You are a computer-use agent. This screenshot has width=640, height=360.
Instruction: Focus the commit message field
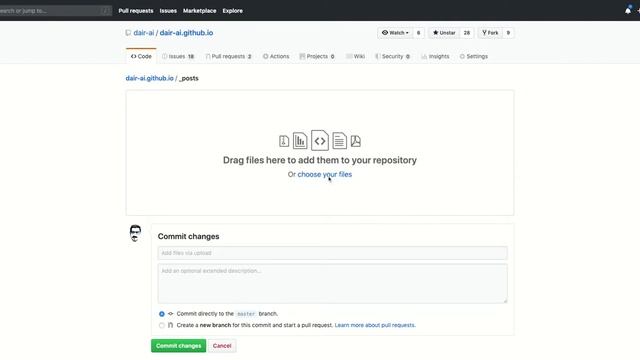(x=333, y=253)
